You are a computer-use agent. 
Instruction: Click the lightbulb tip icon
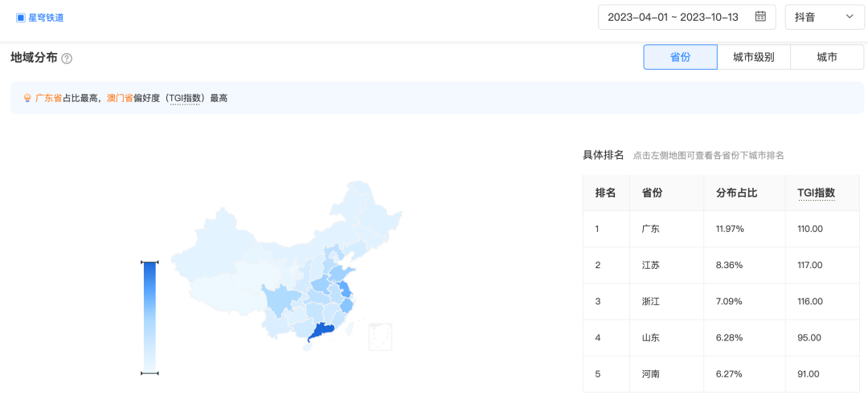click(x=27, y=98)
